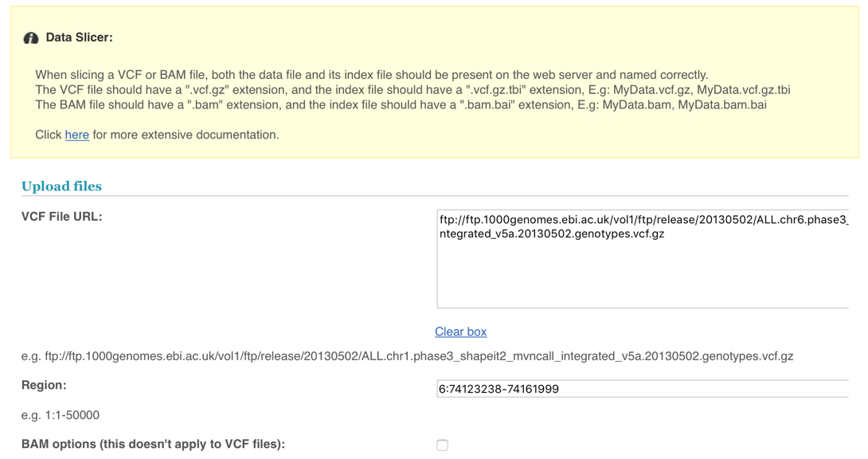Click the Data Slicer heading text
Screen dimensions: 868x459
(79, 37)
